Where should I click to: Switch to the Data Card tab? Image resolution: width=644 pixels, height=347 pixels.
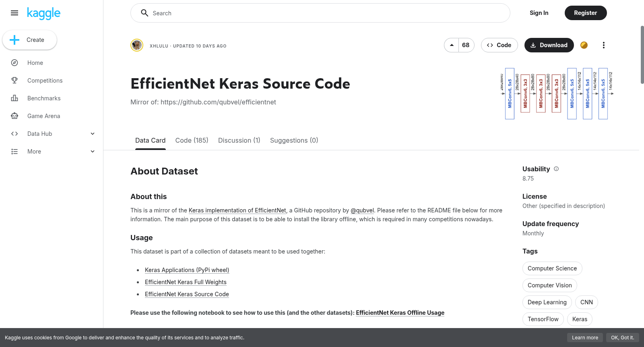(150, 140)
